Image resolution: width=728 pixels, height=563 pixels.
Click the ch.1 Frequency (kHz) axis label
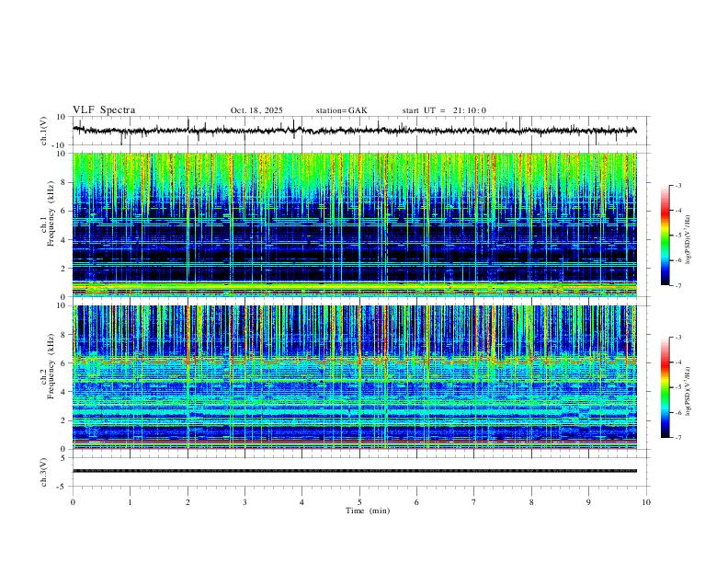point(48,214)
